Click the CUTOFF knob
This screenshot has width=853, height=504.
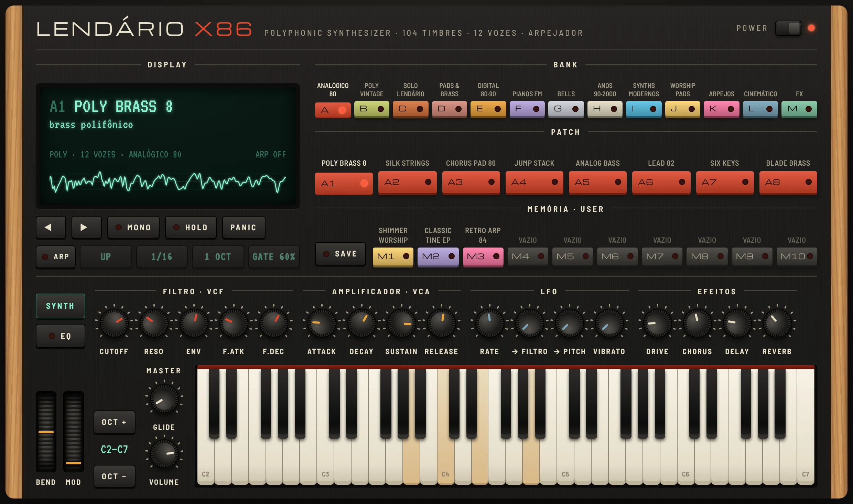pyautogui.click(x=114, y=323)
